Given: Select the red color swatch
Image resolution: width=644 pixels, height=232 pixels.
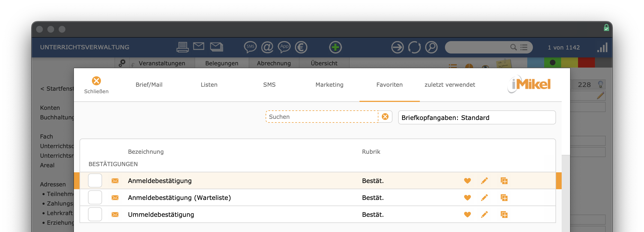Looking at the screenshot, I should point(586,63).
